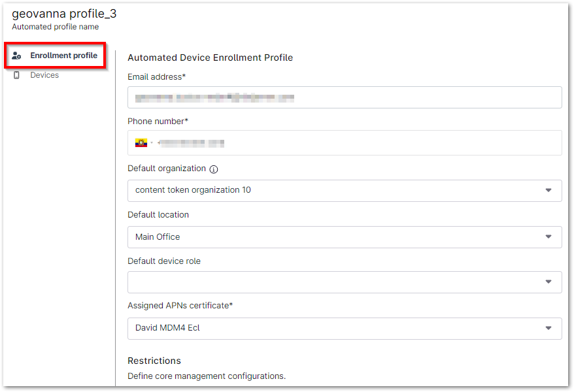This screenshot has width=574, height=392.
Task: Click the Ecuador flag in the phone field
Action: [x=142, y=142]
